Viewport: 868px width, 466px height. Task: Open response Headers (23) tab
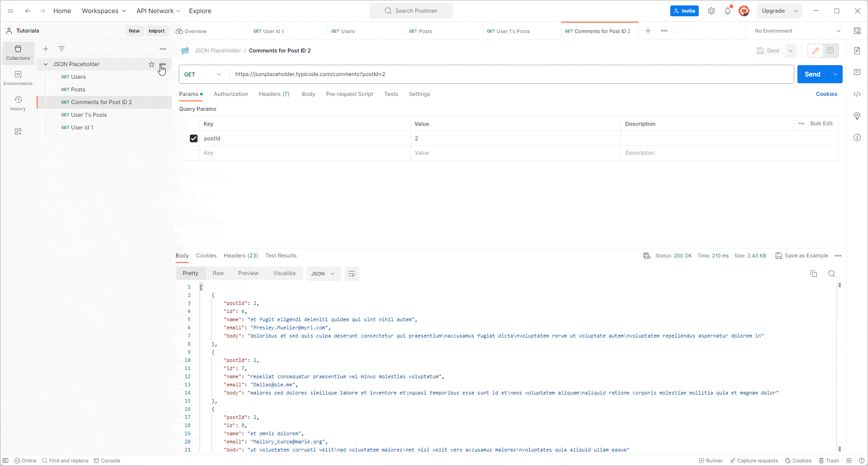[x=241, y=256]
